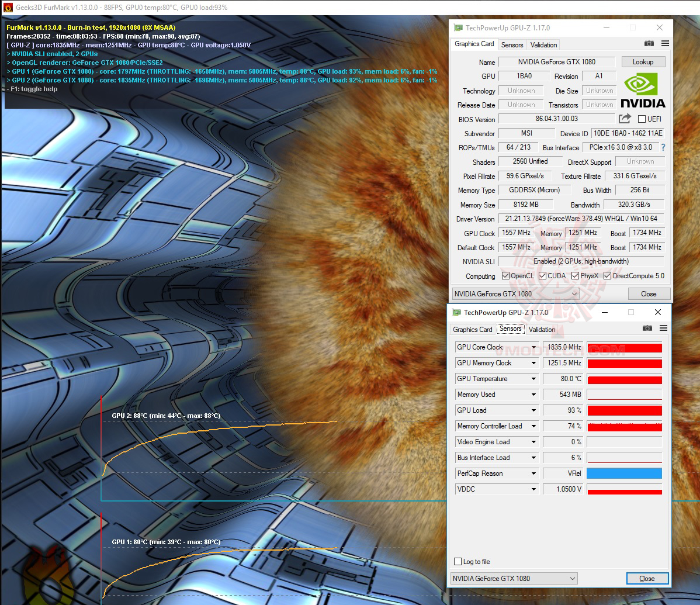Click the GPU Core Clock red graph bar
The image size is (700, 605).
(x=624, y=348)
